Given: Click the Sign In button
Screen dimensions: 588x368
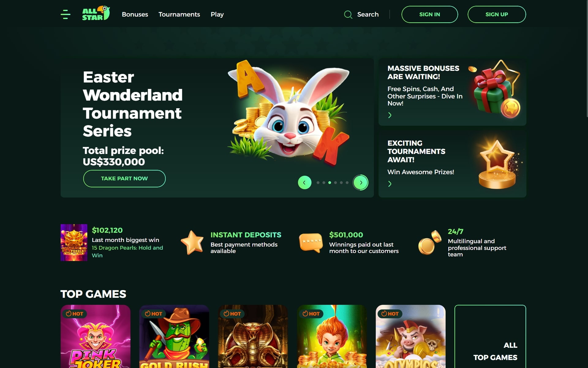Looking at the screenshot, I should [x=430, y=14].
